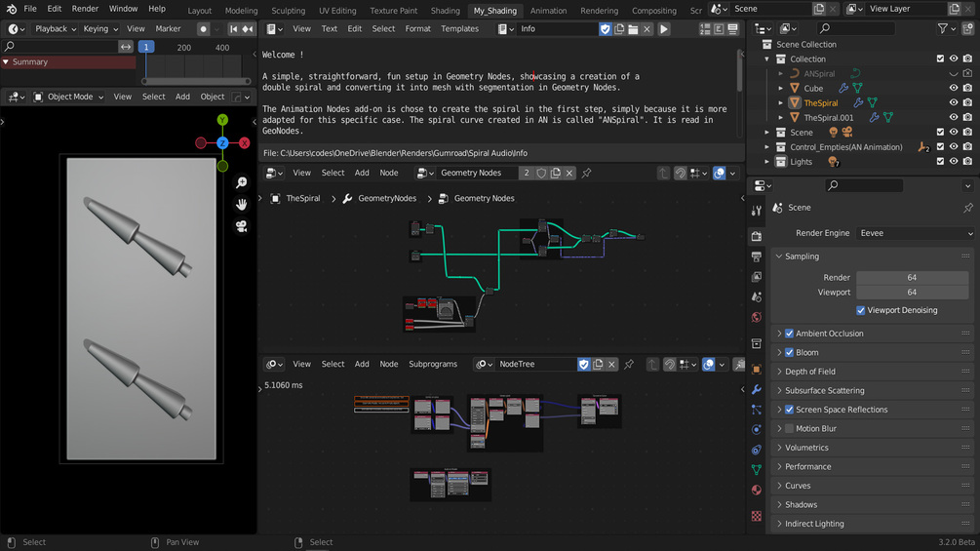Uncheck the Bloom option
This screenshot has height=551, width=980.
click(790, 352)
